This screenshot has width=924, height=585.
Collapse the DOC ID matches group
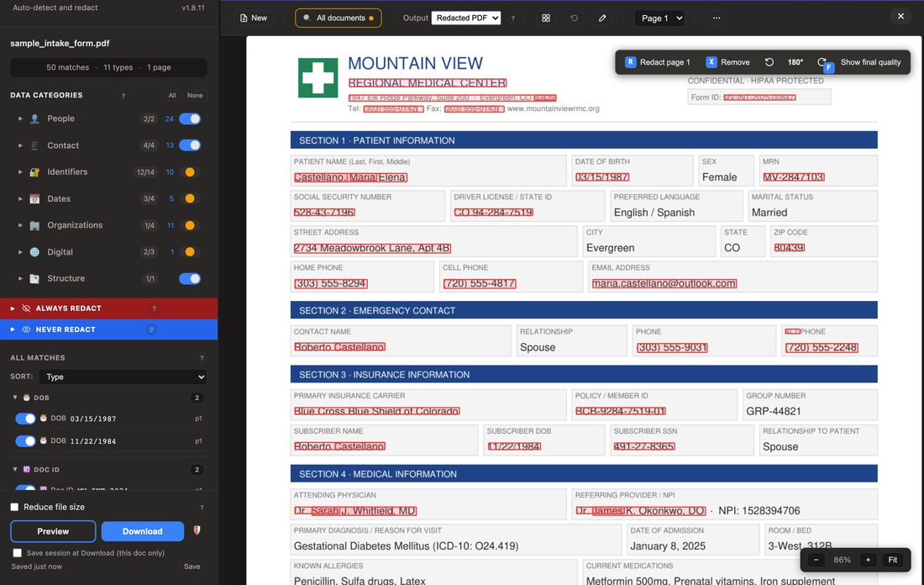(15, 469)
